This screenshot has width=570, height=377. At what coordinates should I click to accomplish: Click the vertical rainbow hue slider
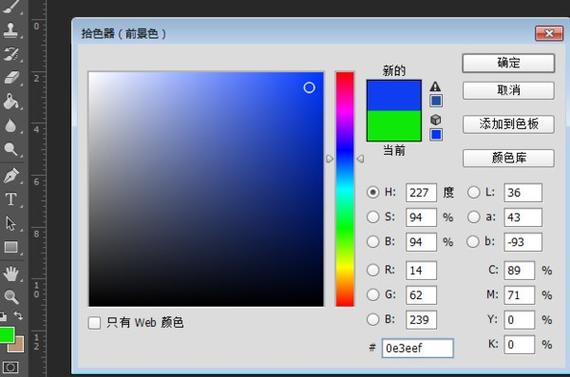pos(345,189)
